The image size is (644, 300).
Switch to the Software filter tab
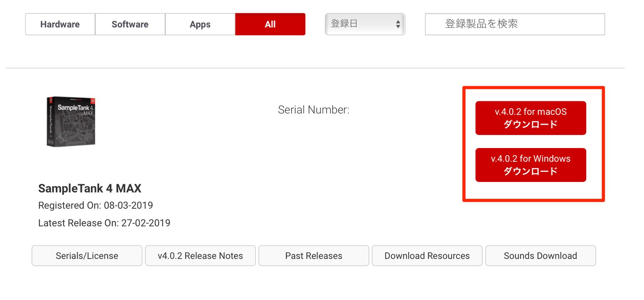point(130,24)
